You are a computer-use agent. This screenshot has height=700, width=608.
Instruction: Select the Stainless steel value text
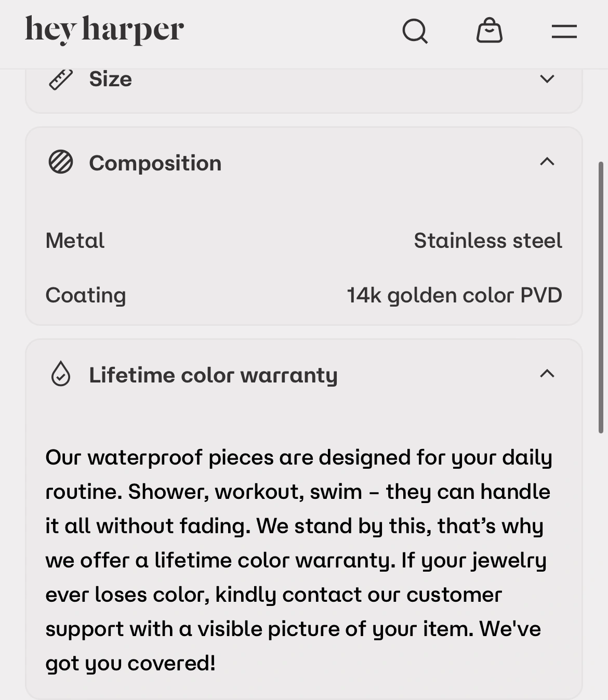click(487, 241)
